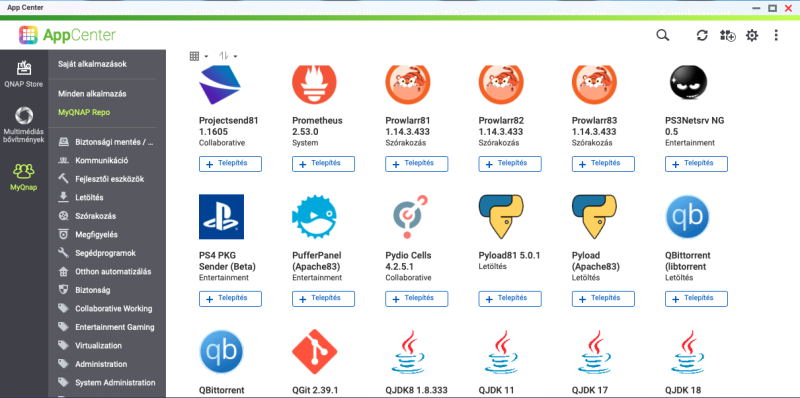
Task: Open System Administration category
Action: click(x=107, y=383)
